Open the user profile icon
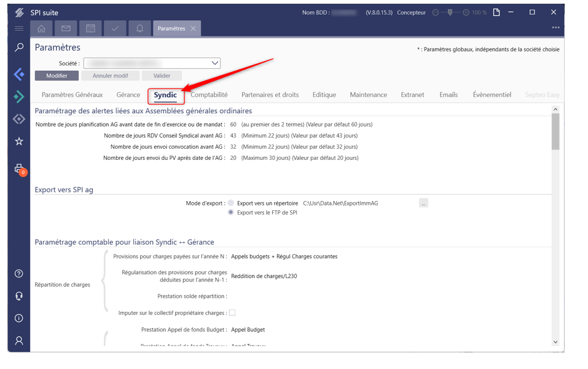Viewport: 588px width, 369px height. [x=19, y=340]
